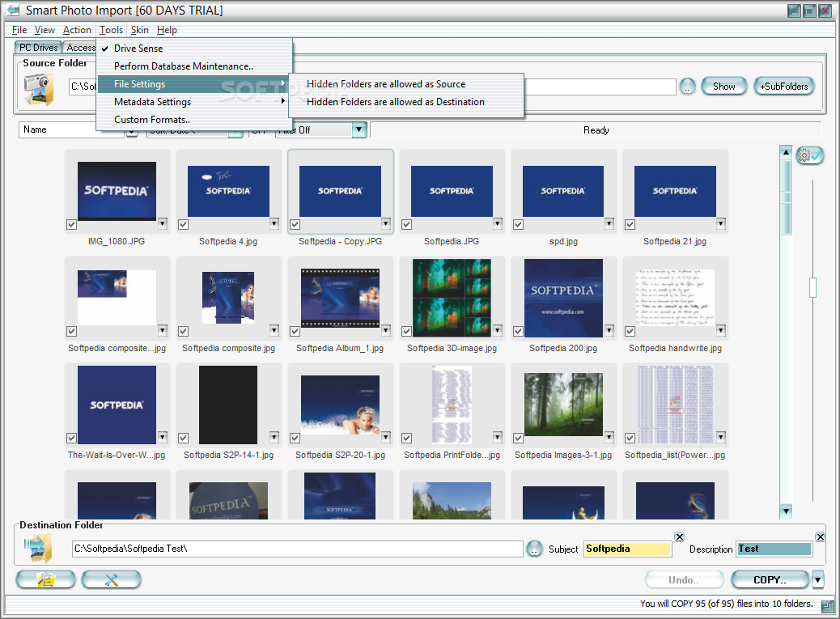Click the Undo.. button
Viewport: 840px width, 619px height.
(684, 579)
